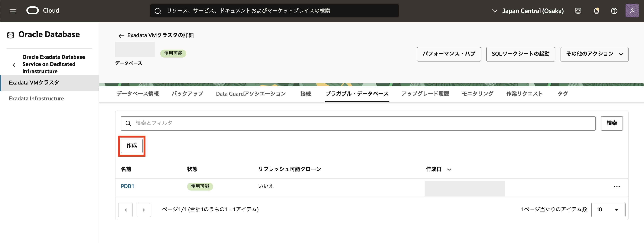644x243 pixels.
Task: Go to the next page arrow
Action: coord(144,210)
